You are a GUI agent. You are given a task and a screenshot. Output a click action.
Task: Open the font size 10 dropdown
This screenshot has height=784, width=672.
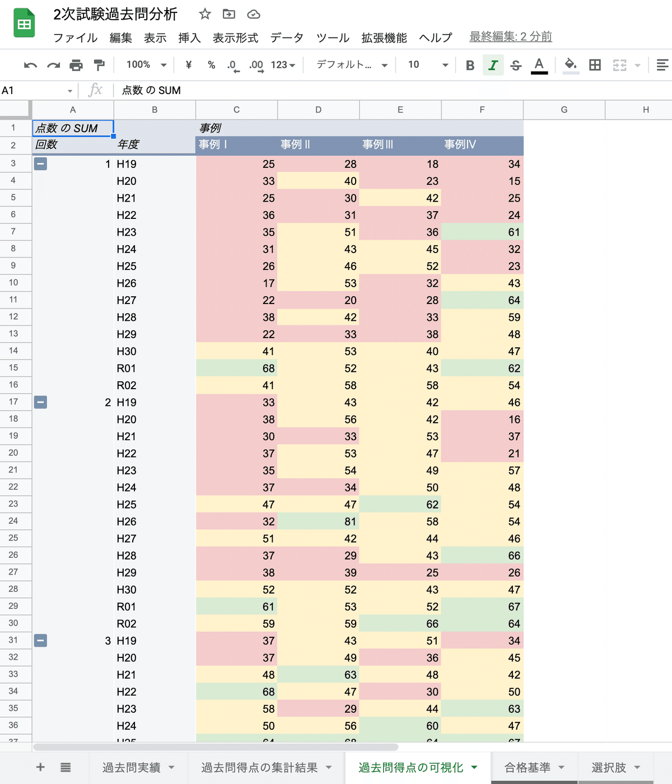pos(428,65)
